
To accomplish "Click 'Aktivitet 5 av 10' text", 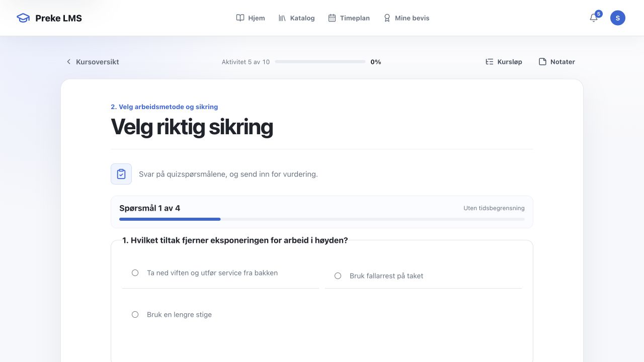I will pos(246,62).
